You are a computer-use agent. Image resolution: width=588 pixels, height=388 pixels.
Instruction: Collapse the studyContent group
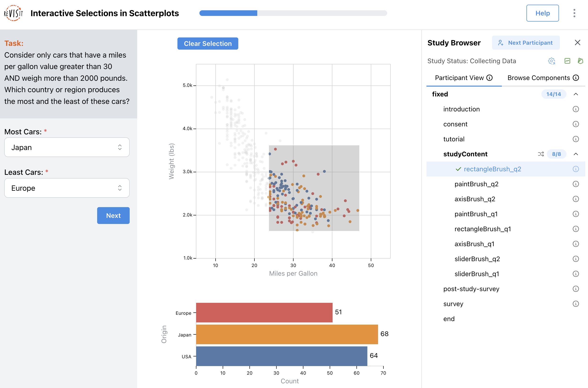[x=576, y=154]
